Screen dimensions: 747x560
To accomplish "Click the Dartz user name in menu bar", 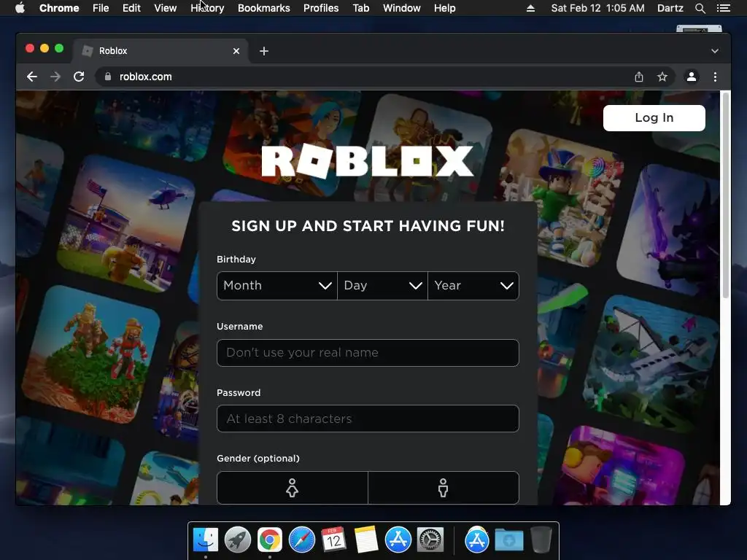I will click(670, 8).
